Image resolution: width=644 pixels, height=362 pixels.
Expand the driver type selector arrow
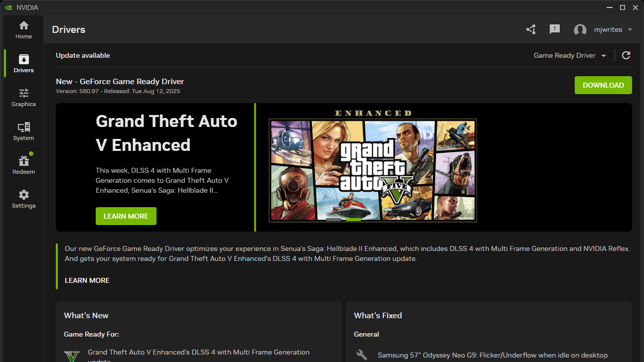pos(603,56)
